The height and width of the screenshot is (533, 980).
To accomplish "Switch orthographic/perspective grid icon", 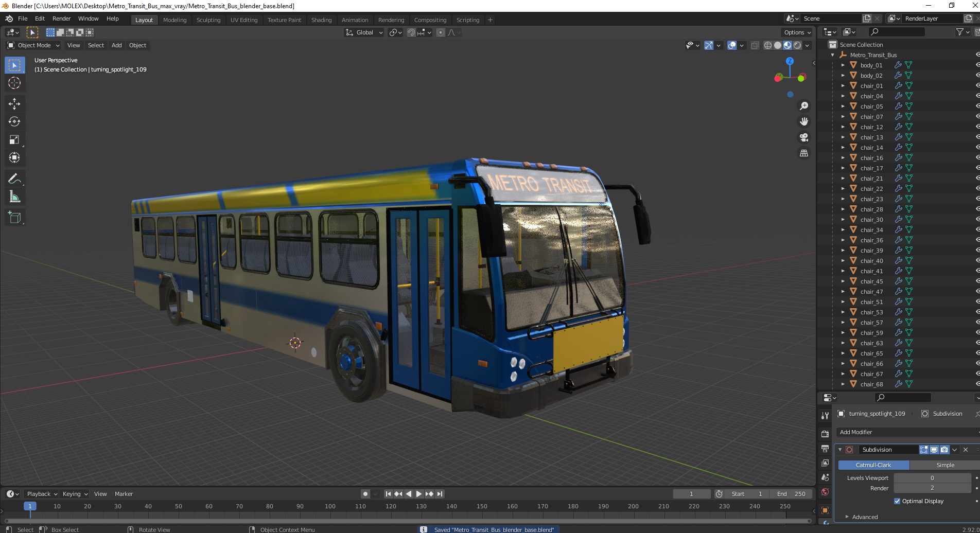I will coord(803,153).
